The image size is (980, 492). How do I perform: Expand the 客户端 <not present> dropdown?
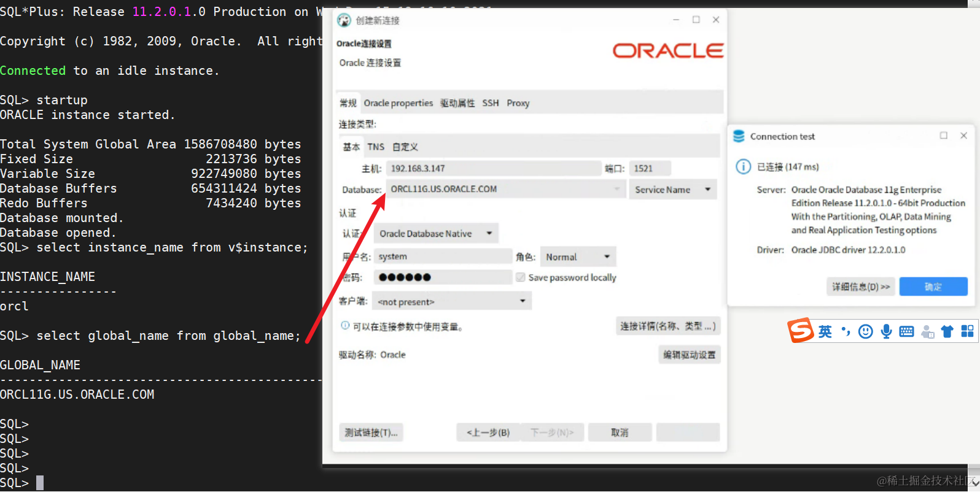click(x=452, y=301)
